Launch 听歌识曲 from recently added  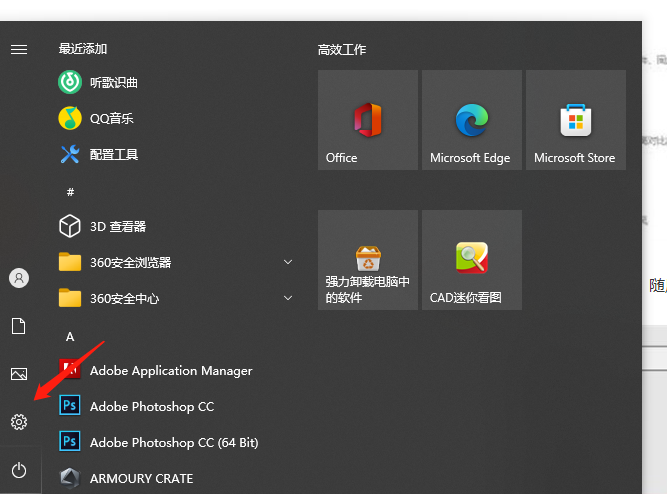114,82
